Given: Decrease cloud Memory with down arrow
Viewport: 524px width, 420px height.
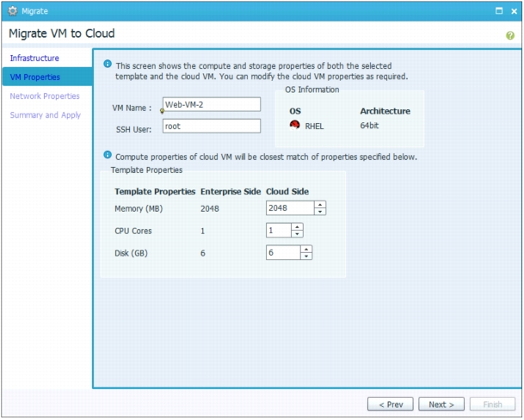Looking at the screenshot, I should 320,212.
